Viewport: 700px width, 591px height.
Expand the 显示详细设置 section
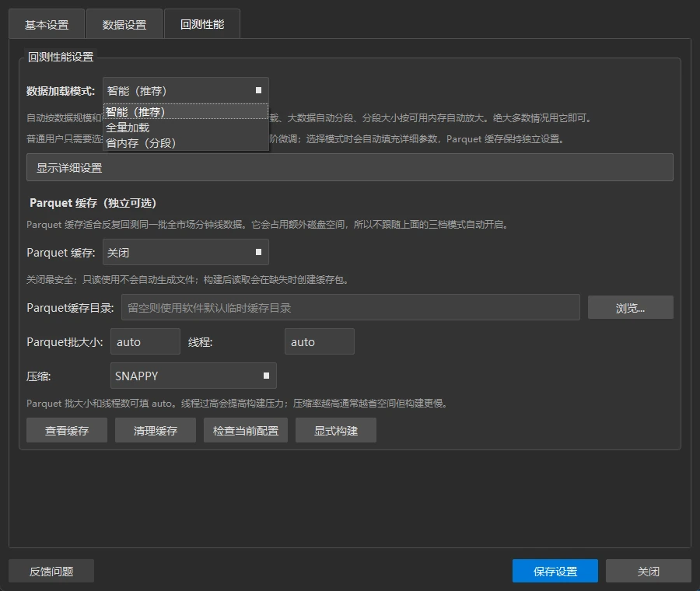click(x=349, y=167)
